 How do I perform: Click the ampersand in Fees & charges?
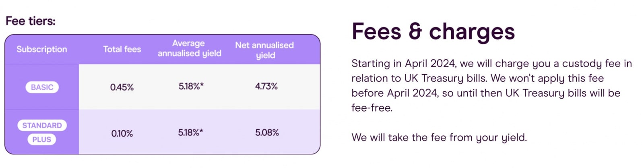tap(415, 31)
